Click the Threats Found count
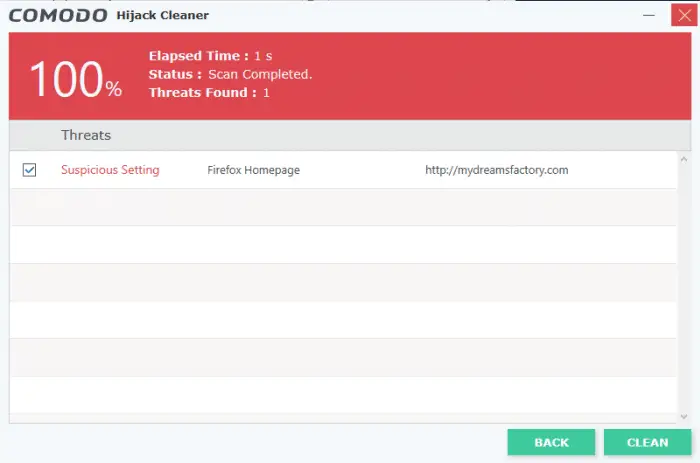700x463 pixels. click(x=266, y=93)
